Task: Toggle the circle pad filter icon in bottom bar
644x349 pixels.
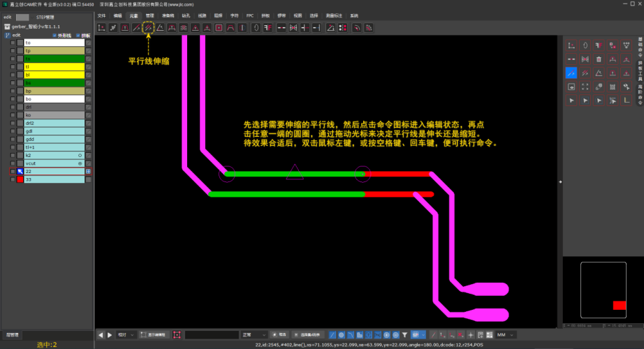Action: click(342, 335)
